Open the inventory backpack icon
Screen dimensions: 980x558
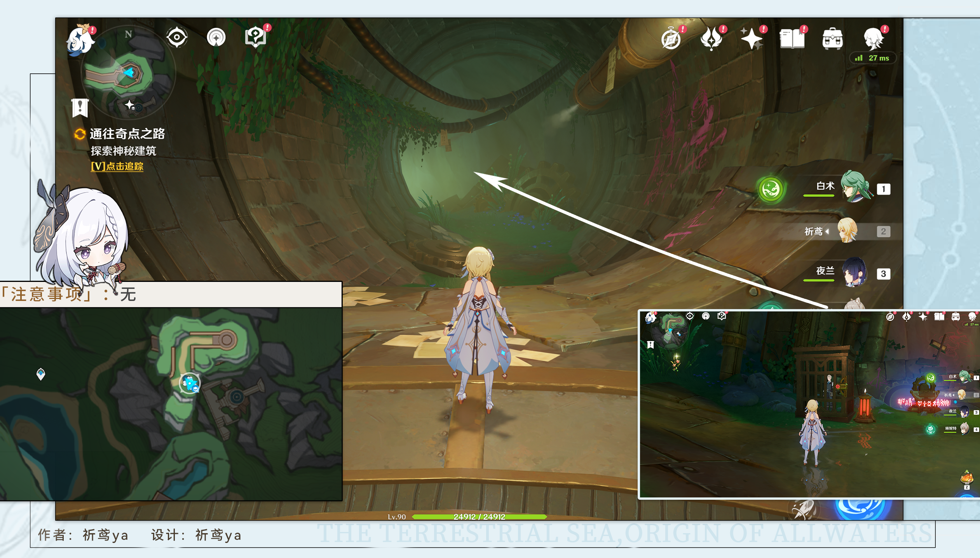coord(832,39)
